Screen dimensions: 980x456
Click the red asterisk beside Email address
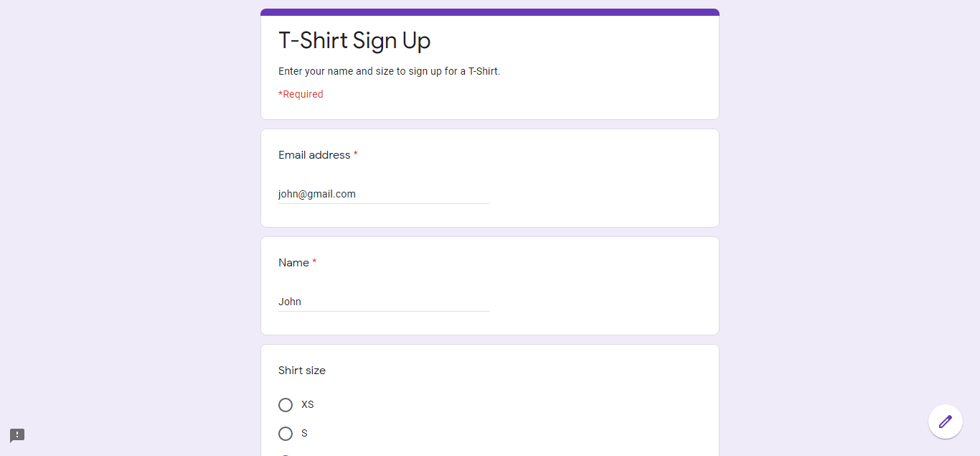356,155
